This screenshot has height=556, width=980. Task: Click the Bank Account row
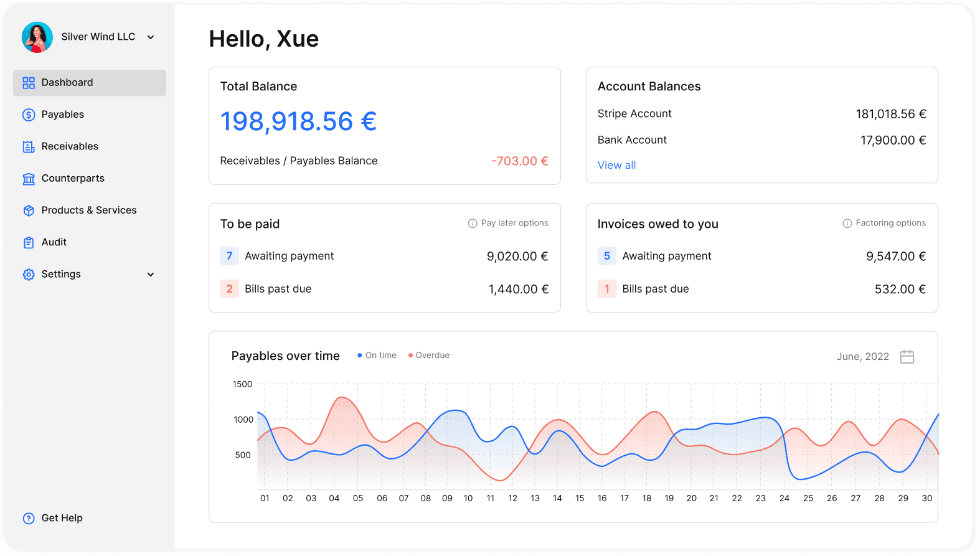pos(761,140)
